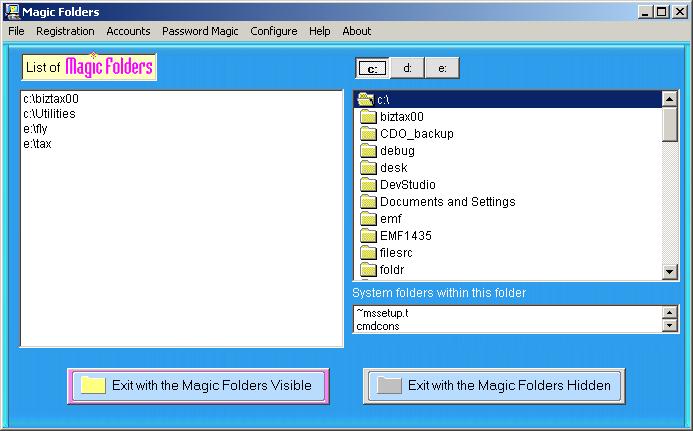693x431 pixels.
Task: Click the folder tree scrollbar thumb
Action: [x=670, y=125]
